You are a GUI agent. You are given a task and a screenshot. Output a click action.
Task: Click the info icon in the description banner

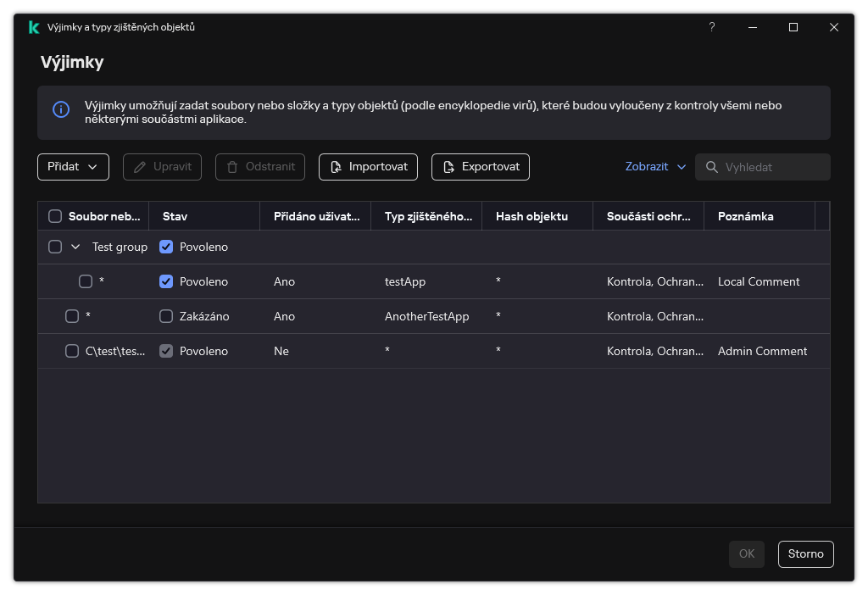point(61,109)
